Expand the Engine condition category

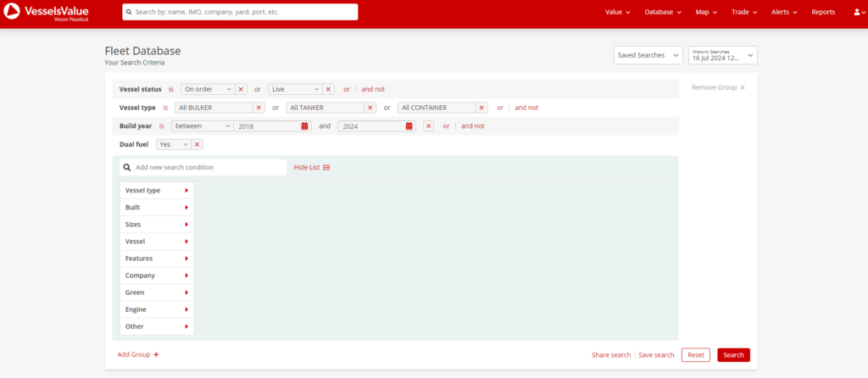pyautogui.click(x=157, y=309)
